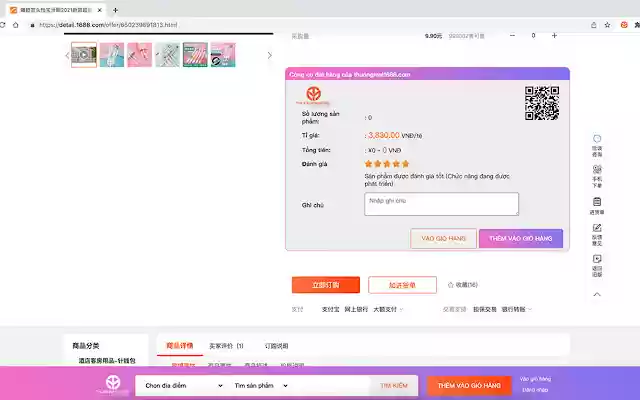Click the 网上银行 payment option
The width and height of the screenshot is (640, 400).
(356, 309)
